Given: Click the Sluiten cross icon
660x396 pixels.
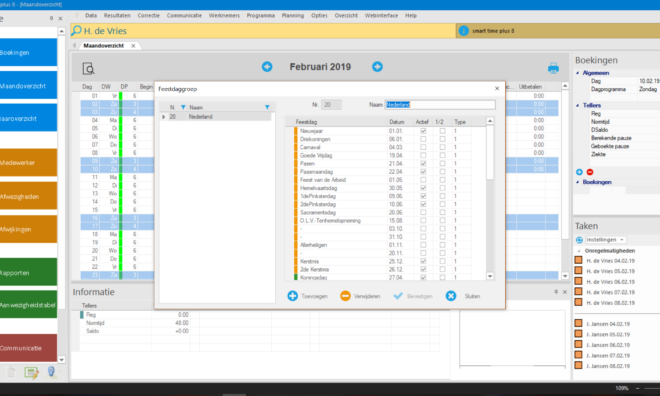Looking at the screenshot, I should (451, 296).
